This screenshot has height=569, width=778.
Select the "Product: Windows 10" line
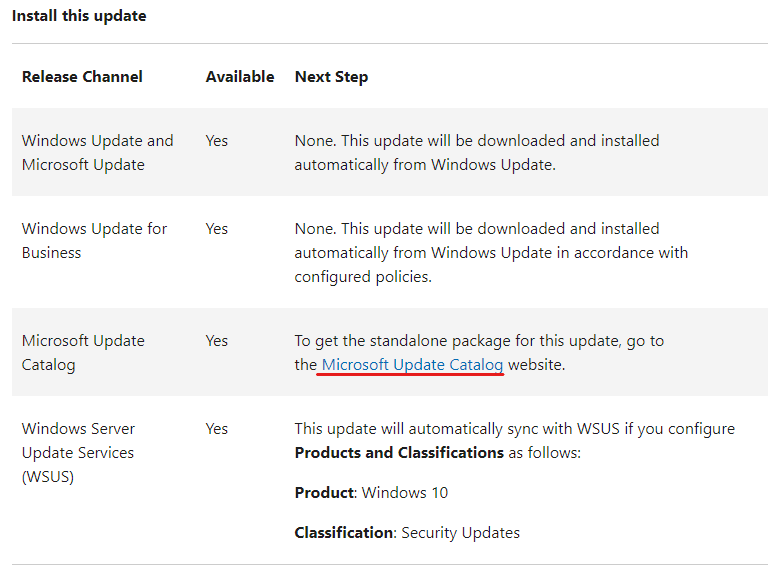pyautogui.click(x=371, y=493)
